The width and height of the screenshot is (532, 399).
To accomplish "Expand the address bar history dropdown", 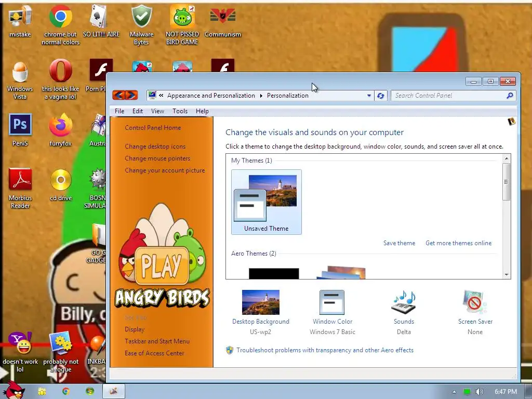I will pyautogui.click(x=369, y=96).
